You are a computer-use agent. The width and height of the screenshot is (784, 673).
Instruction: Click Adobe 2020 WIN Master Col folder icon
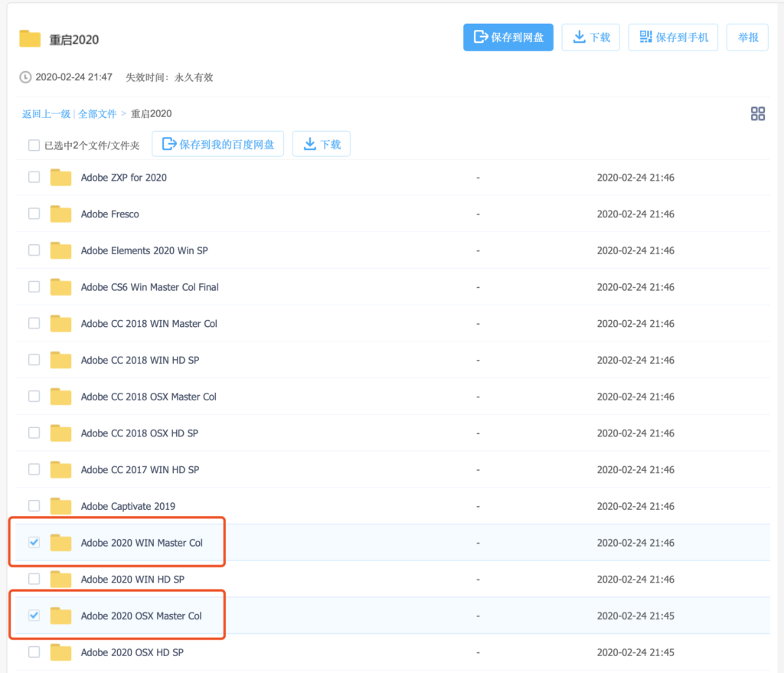(60, 543)
